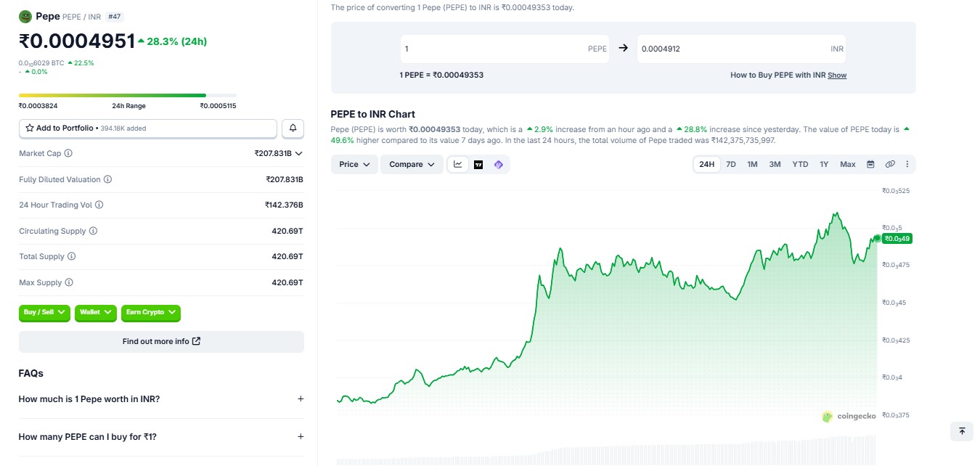Click the purple diamond chart icon

pos(499,164)
